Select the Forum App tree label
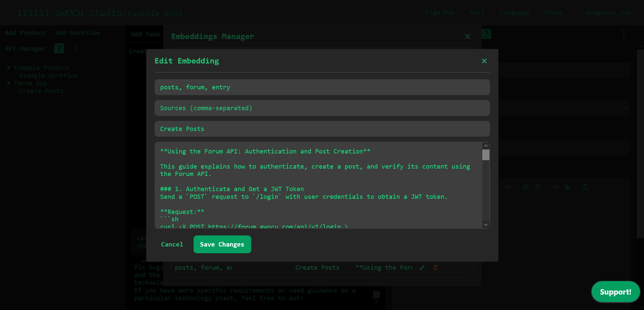Screen dimensions: 644x310 coord(31,83)
